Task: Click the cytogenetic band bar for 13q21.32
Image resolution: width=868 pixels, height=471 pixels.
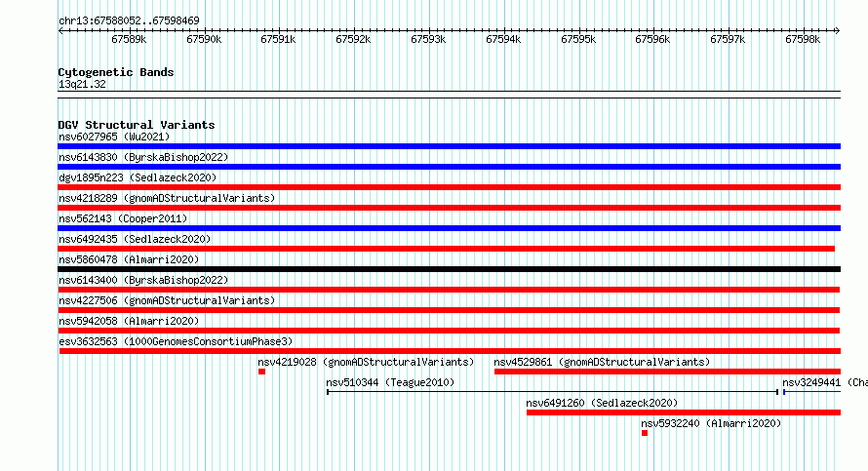Action: click(449, 95)
